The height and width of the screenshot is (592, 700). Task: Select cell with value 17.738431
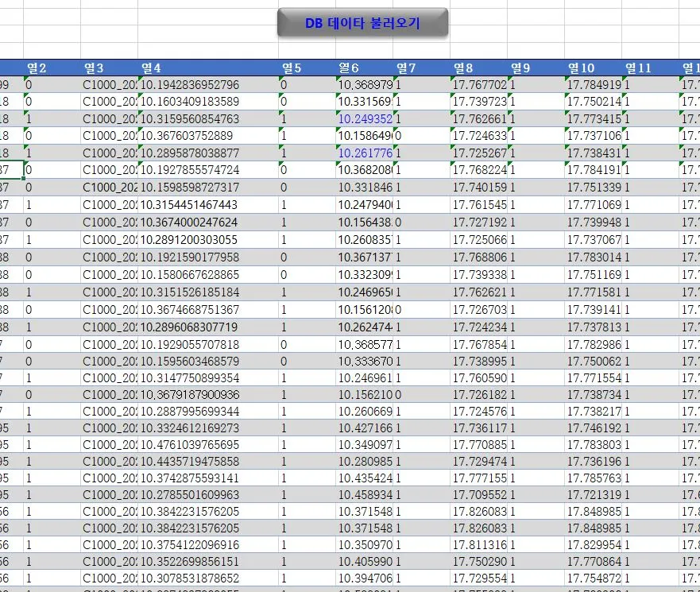point(593,153)
